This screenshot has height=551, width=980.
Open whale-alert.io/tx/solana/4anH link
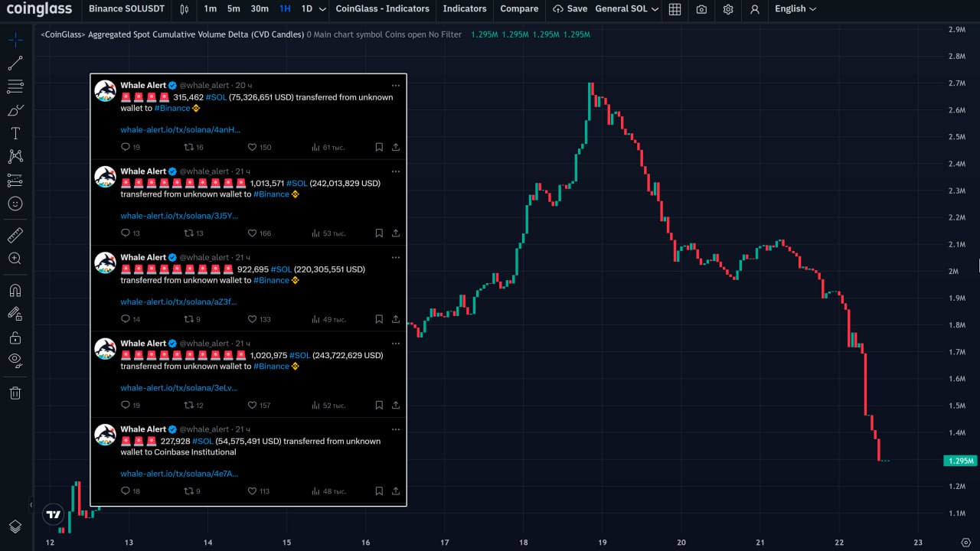click(x=180, y=129)
